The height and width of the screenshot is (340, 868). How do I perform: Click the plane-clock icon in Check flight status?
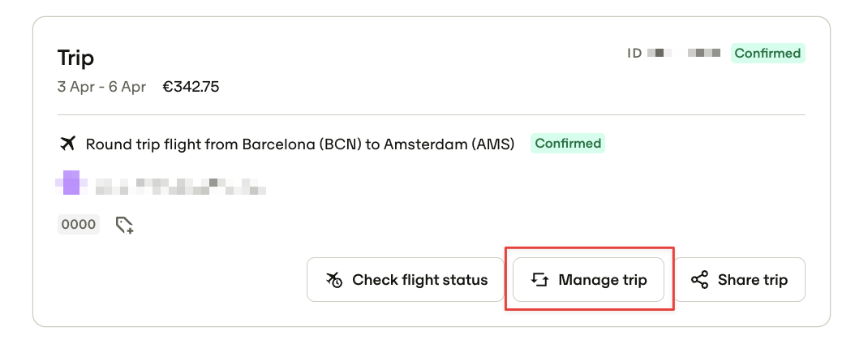(x=334, y=280)
